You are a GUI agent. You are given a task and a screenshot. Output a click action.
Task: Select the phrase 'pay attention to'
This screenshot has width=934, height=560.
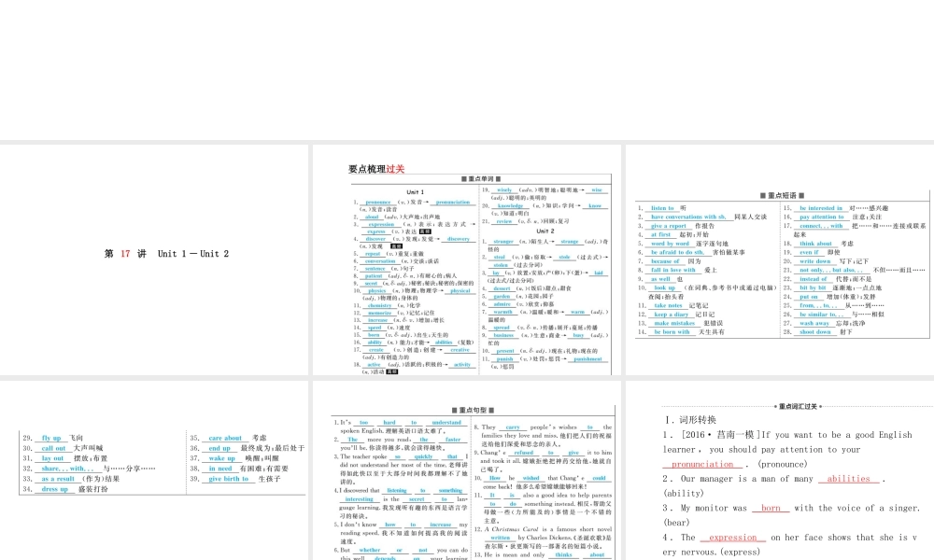822,217
